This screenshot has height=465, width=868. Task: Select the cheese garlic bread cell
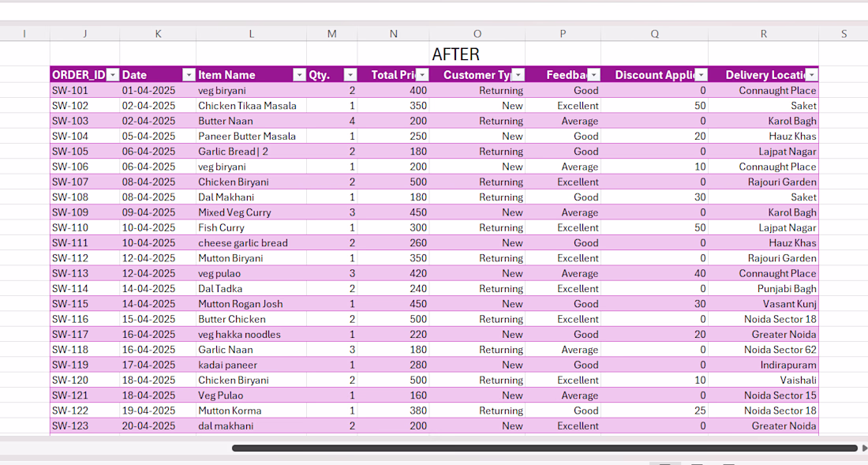click(x=251, y=242)
